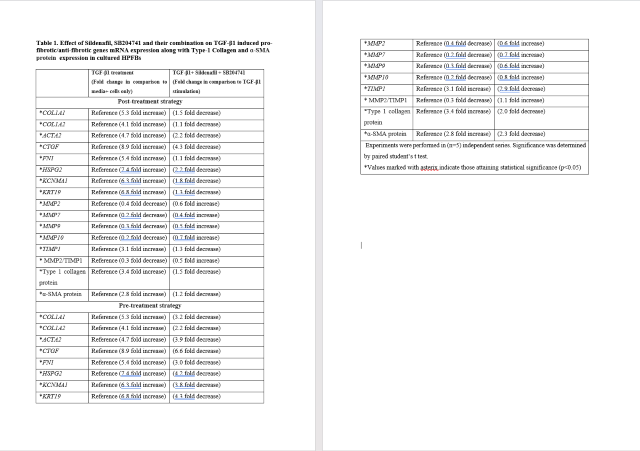Select the 'Pre-treatment strategy' section heading
This screenshot has width=640, height=451.
click(x=150, y=306)
